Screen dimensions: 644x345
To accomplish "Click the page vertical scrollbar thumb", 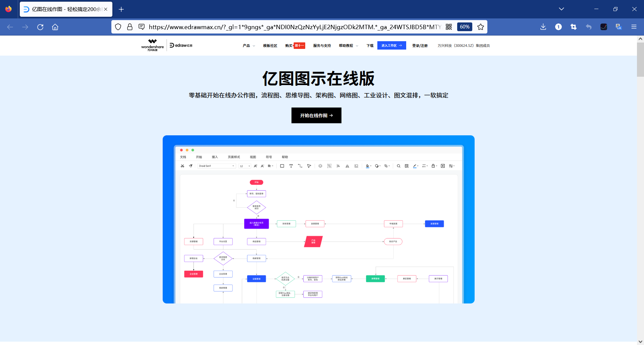I will (x=640, y=60).
